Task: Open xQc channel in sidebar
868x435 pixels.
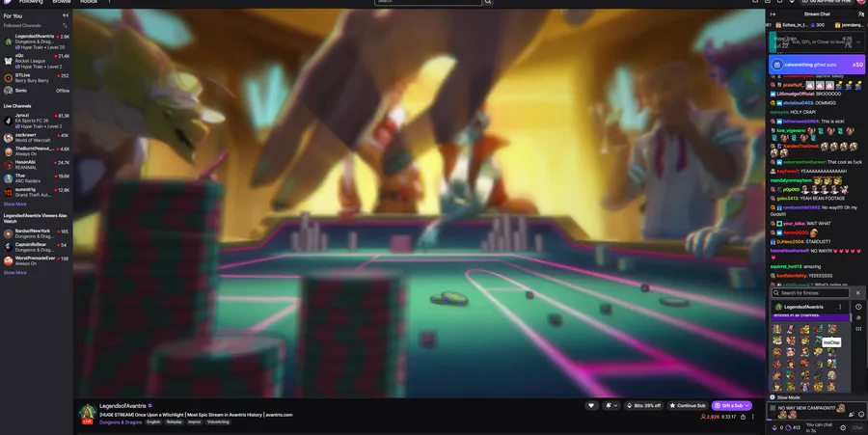Action: pyautogui.click(x=36, y=61)
